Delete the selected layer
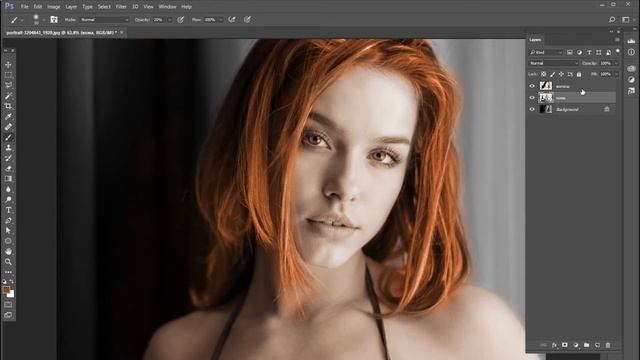Image resolution: width=640 pixels, height=360 pixels. (x=608, y=345)
